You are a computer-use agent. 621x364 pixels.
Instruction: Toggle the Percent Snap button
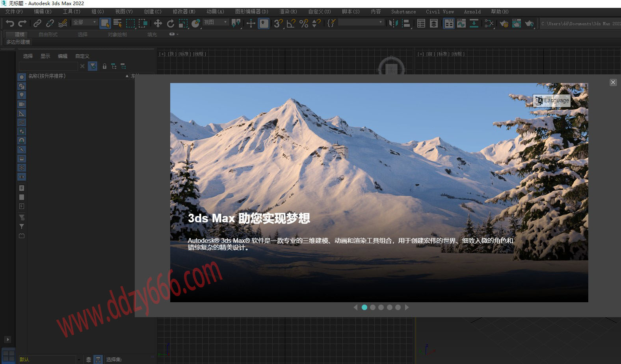304,23
